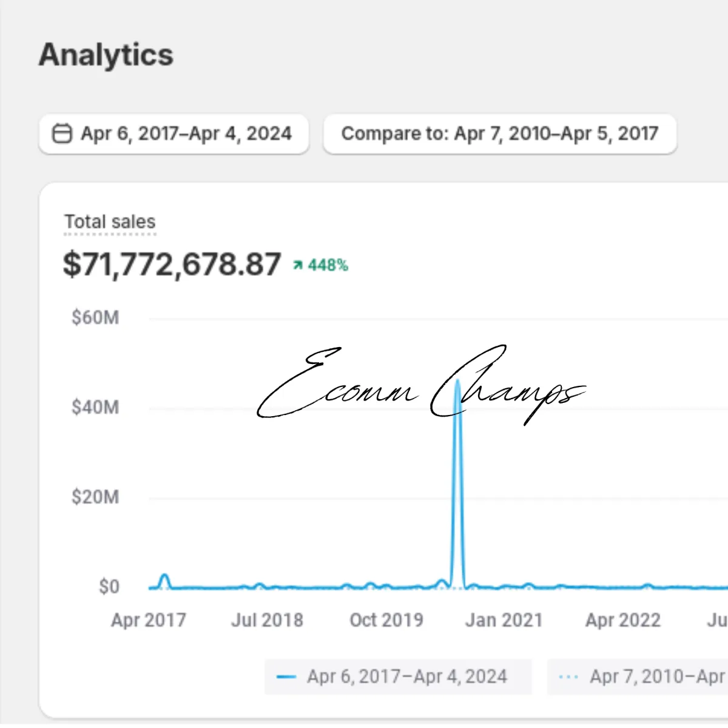Image resolution: width=728 pixels, height=728 pixels.
Task: Click the Apr 2022 x-axis label
Action: (x=623, y=620)
